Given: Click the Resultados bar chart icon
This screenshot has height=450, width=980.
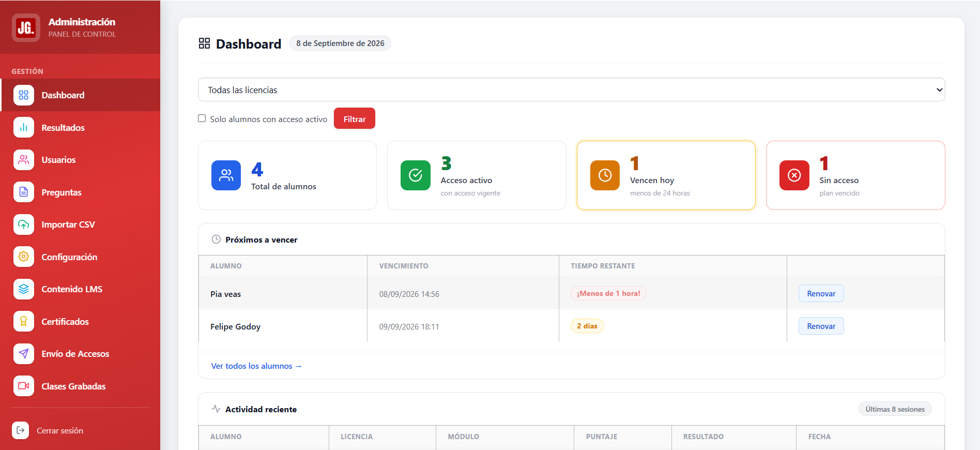Looking at the screenshot, I should pyautogui.click(x=24, y=127).
